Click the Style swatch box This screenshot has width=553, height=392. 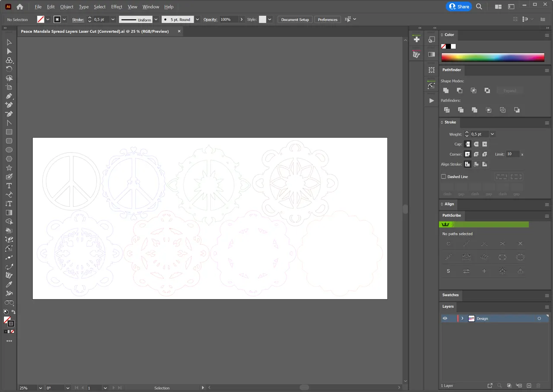tap(262, 19)
